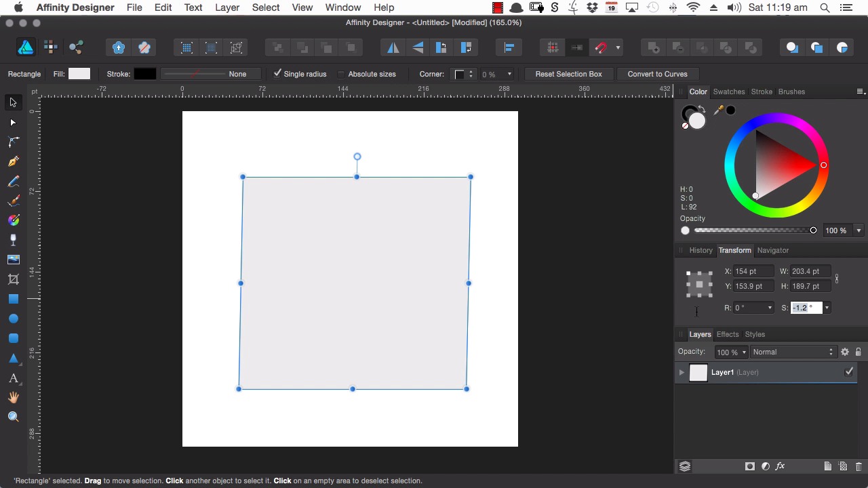The height and width of the screenshot is (488, 868).
Task: Open the corner percentage dropdown
Action: pyautogui.click(x=509, y=74)
